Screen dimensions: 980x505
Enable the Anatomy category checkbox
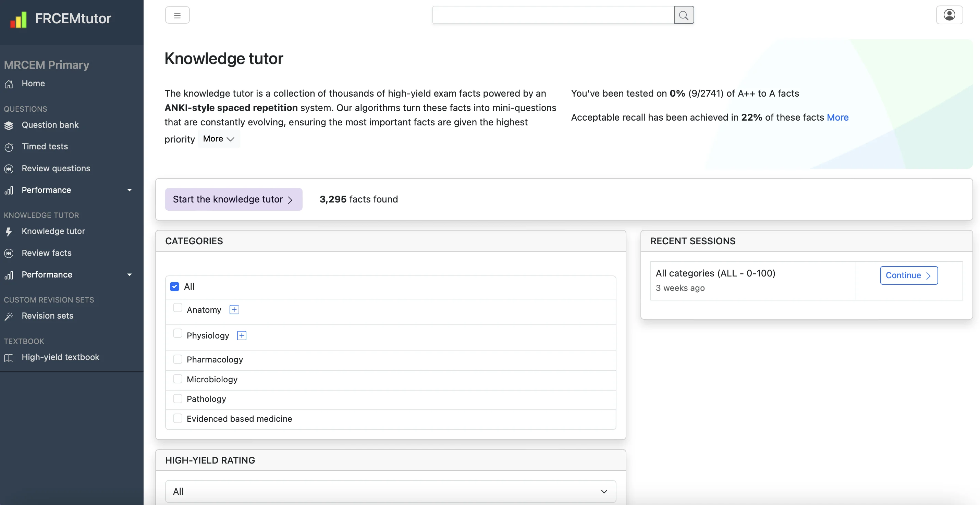(x=177, y=309)
